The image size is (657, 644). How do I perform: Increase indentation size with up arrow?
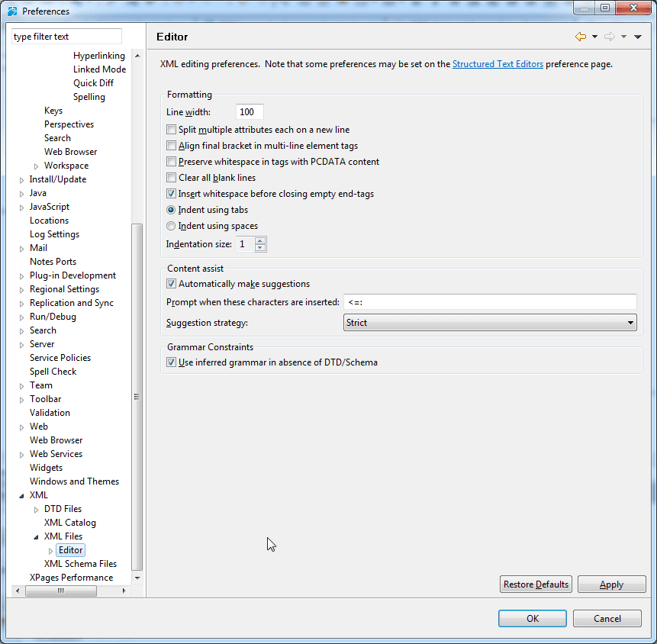click(x=260, y=241)
